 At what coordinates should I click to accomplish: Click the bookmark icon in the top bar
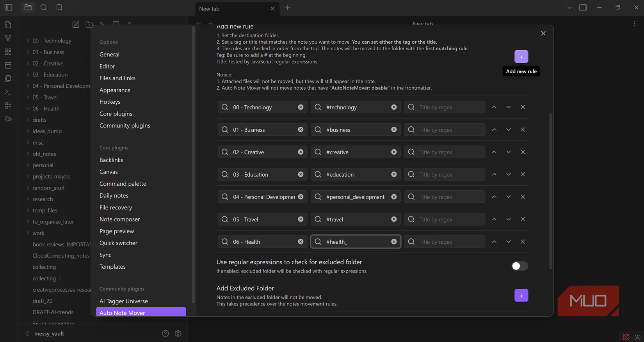59,7
